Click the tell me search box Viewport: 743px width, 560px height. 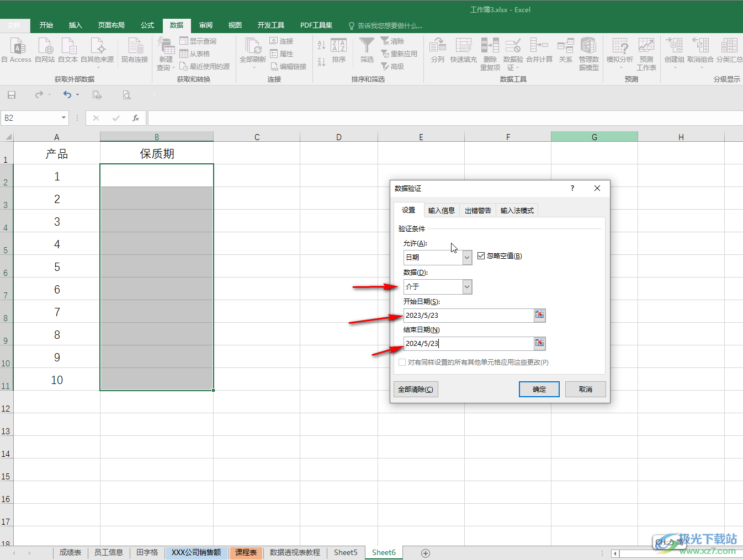click(385, 25)
